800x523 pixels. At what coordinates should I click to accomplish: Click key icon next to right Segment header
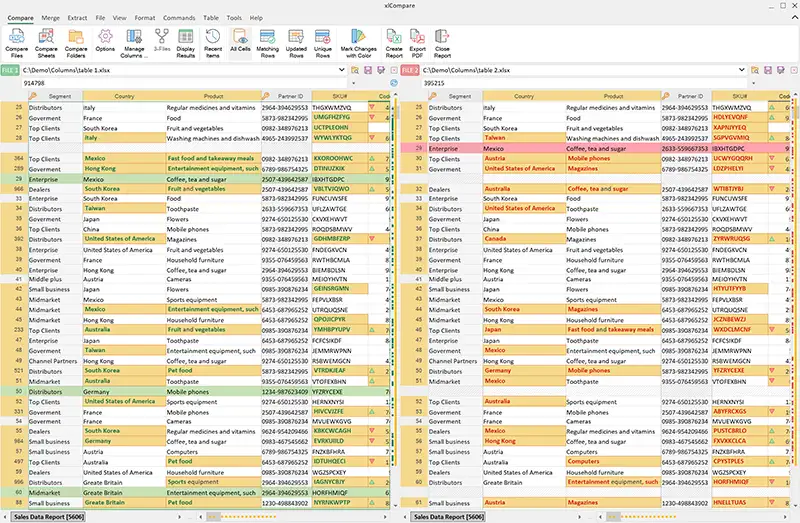[433, 96]
